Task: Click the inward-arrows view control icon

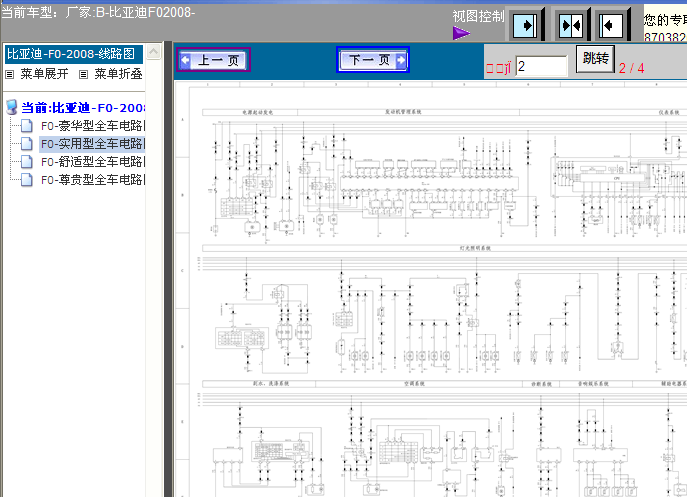Action: pos(571,25)
